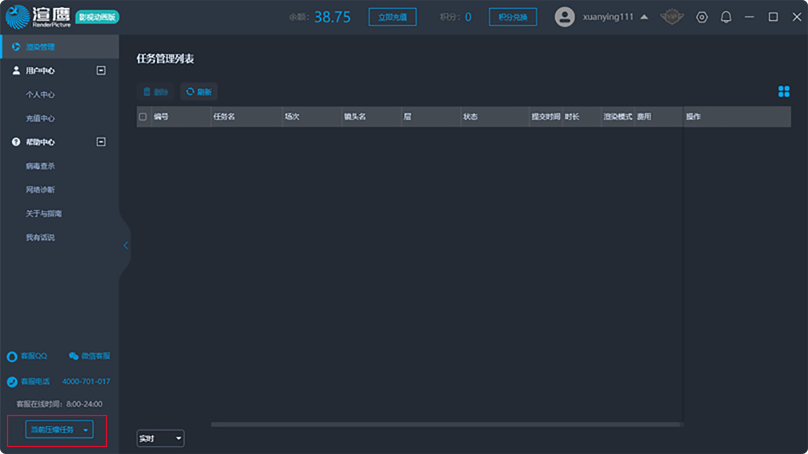
Task: Select 渲染管理 in the sidebar
Action: click(x=40, y=47)
